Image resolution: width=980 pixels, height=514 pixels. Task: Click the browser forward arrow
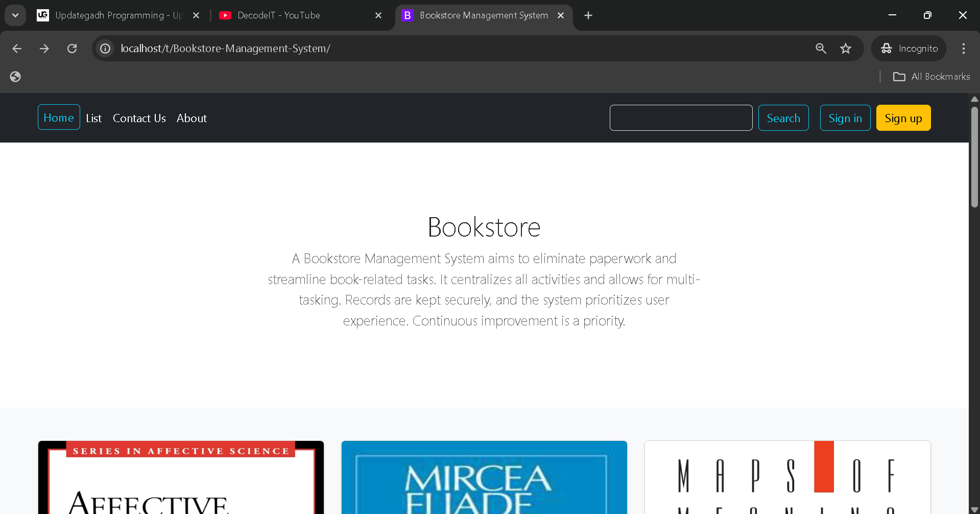pos(44,49)
